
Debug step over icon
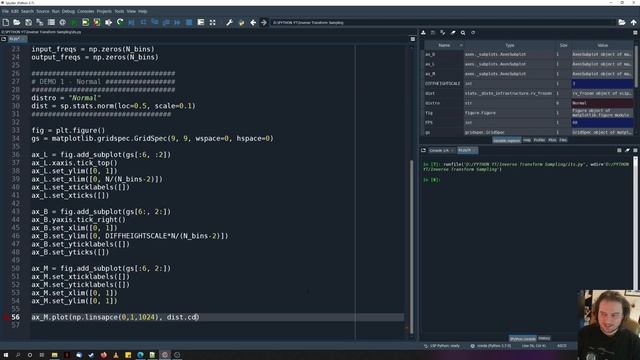(x=143, y=22)
